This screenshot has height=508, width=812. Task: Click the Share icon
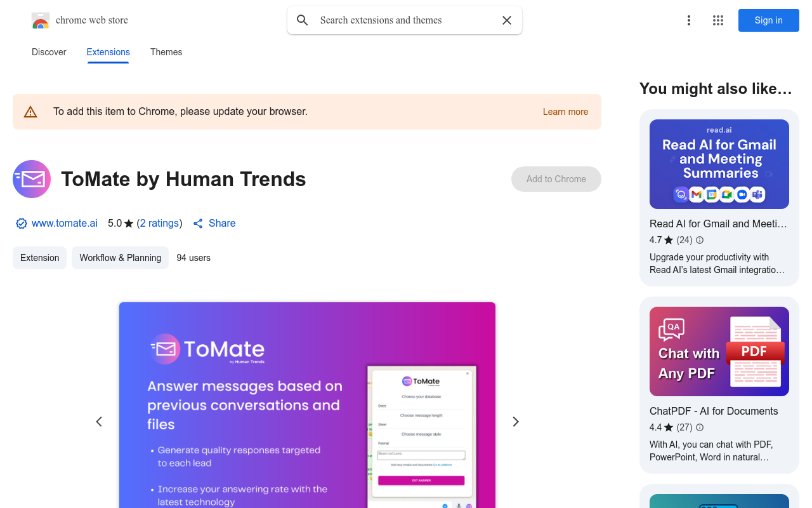pos(198,224)
